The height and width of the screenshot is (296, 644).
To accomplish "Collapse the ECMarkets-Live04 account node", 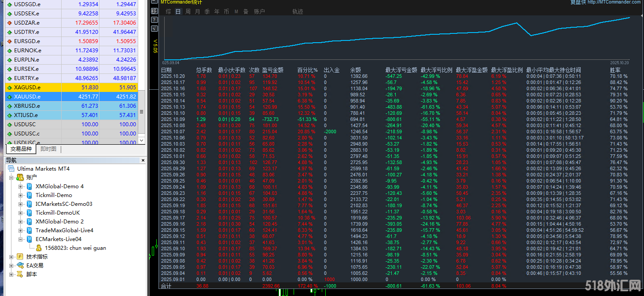I will (x=21, y=239).
